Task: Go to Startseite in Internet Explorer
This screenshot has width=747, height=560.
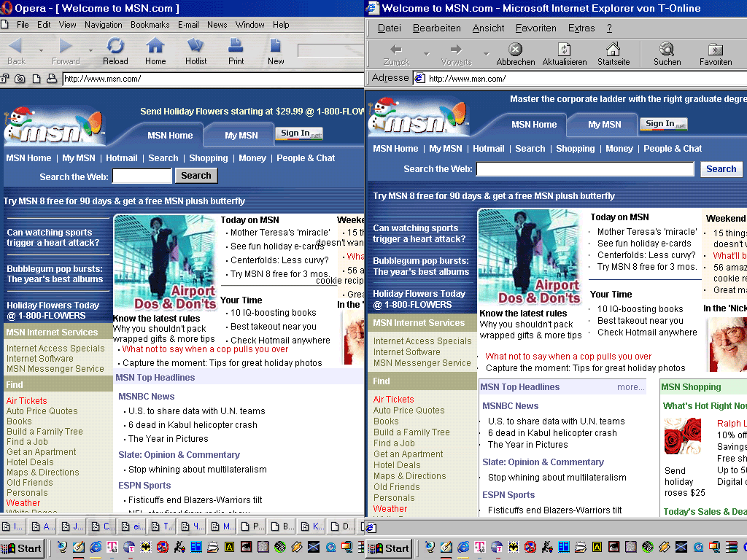Action: (614, 54)
